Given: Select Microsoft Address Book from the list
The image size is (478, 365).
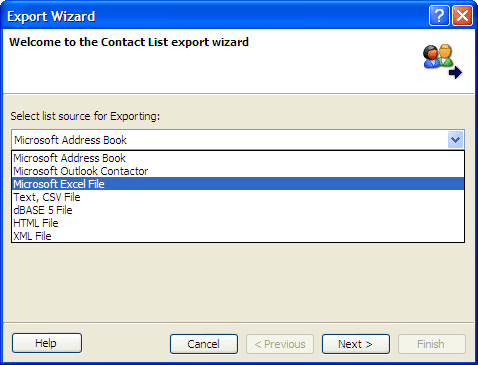Looking at the screenshot, I should pos(238,158).
